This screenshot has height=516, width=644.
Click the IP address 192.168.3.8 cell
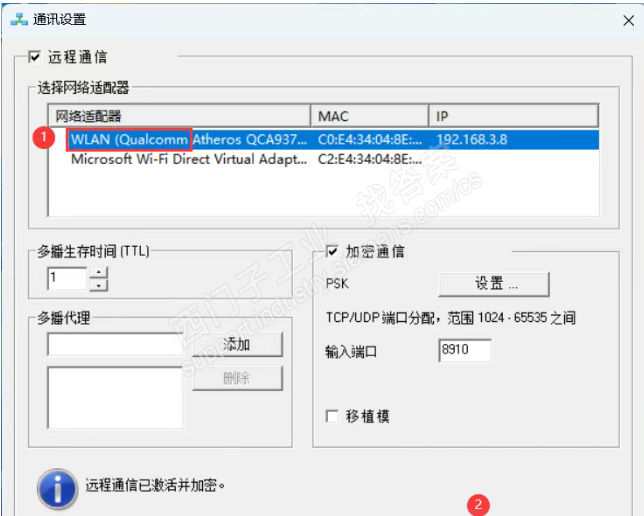point(472,140)
